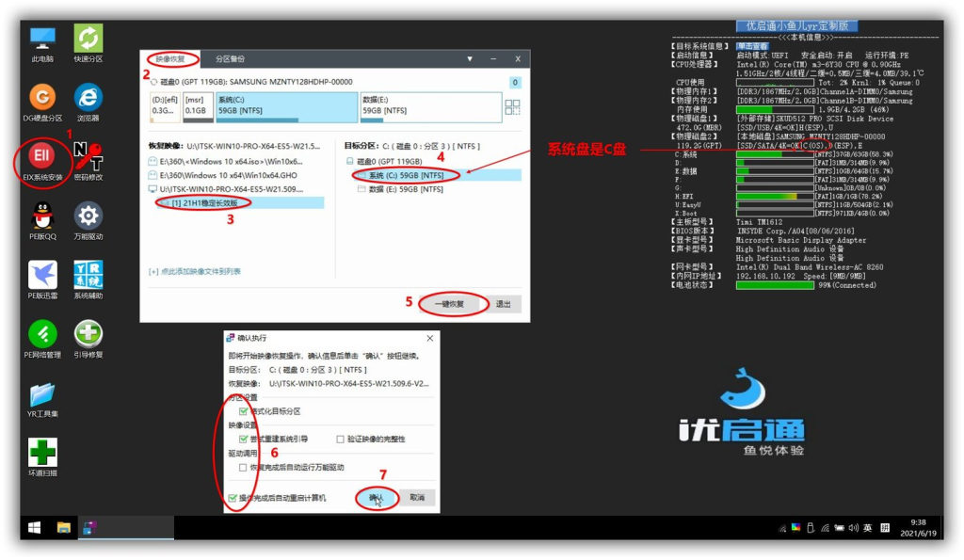Select the 数据(E:) 59GB partition block

(430, 105)
